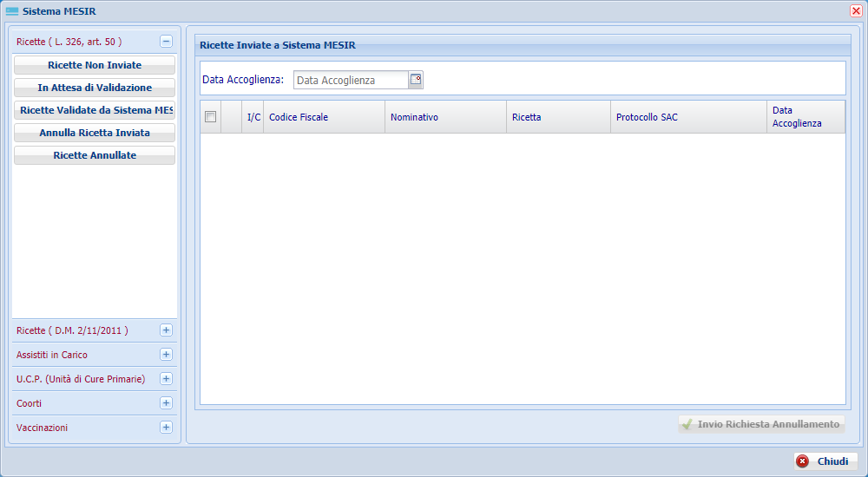This screenshot has height=477, width=868.
Task: Open the Data Accoglienza calendar picker icon
Action: [x=416, y=80]
